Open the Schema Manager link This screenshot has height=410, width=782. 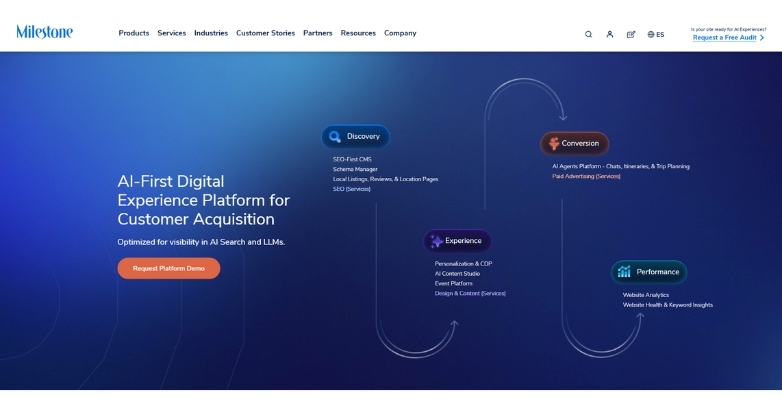point(355,170)
